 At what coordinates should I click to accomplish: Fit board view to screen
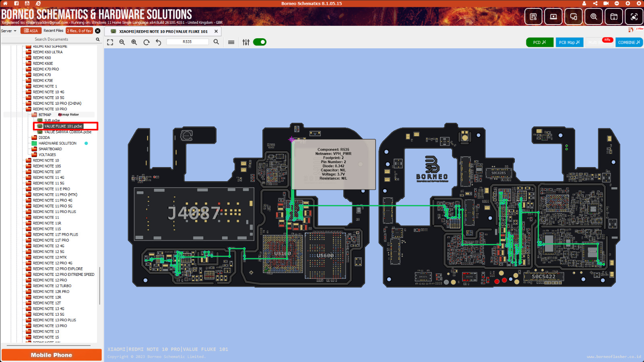(110, 42)
